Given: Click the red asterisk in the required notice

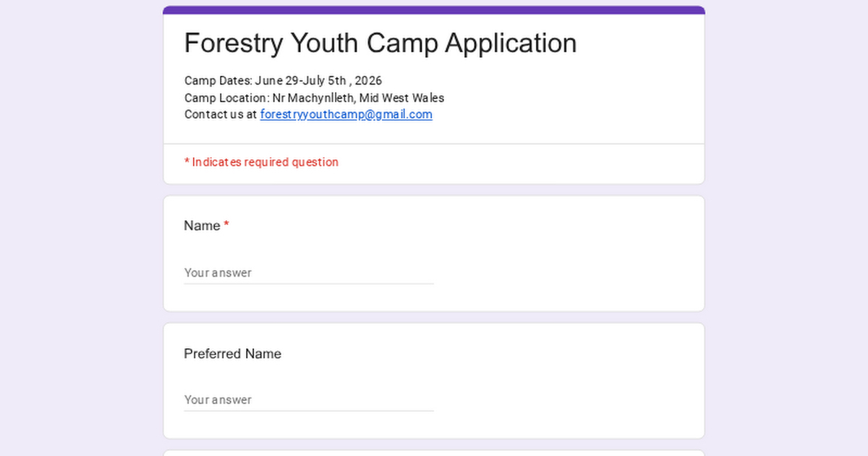Looking at the screenshot, I should coord(187,162).
